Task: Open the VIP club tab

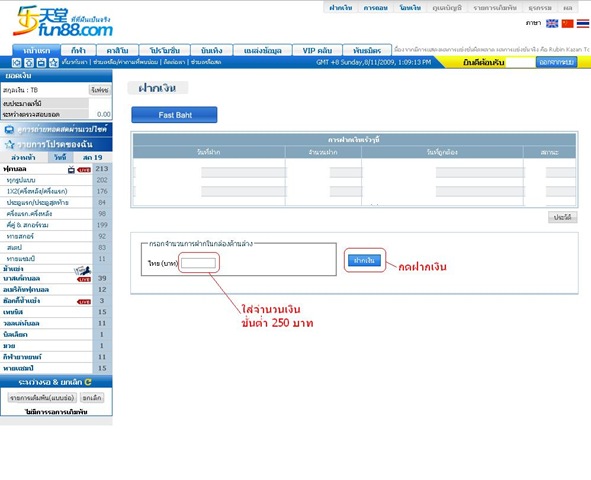Action: point(317,50)
